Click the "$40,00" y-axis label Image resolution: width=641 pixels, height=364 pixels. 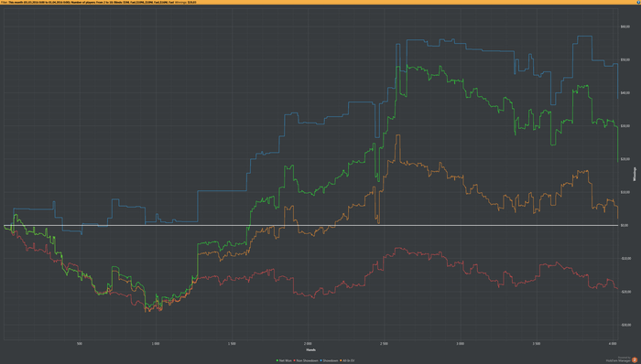click(x=625, y=92)
